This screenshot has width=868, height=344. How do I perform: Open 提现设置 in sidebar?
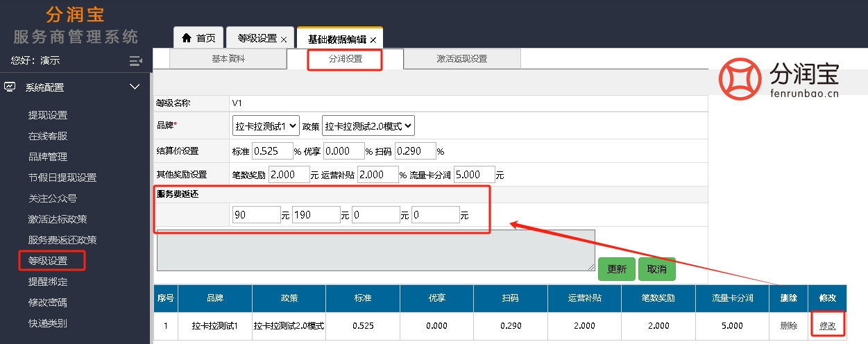(x=48, y=115)
